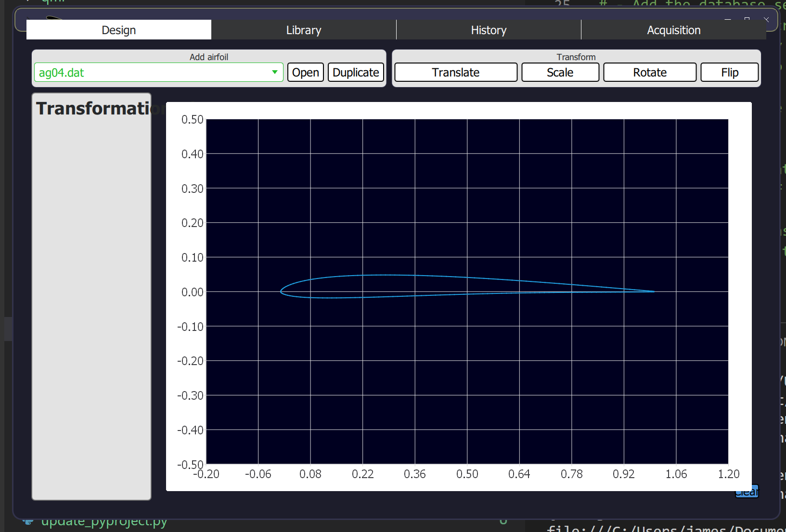Screen dimensions: 786x532
Task: Open the History tab
Action: (x=489, y=30)
